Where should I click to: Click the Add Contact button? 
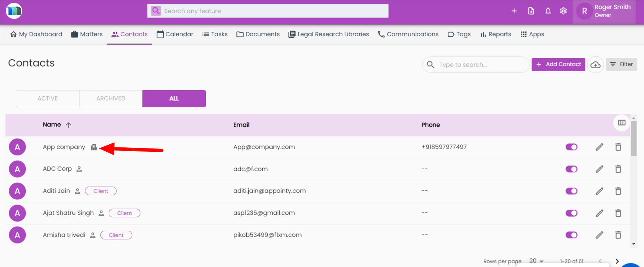point(558,65)
